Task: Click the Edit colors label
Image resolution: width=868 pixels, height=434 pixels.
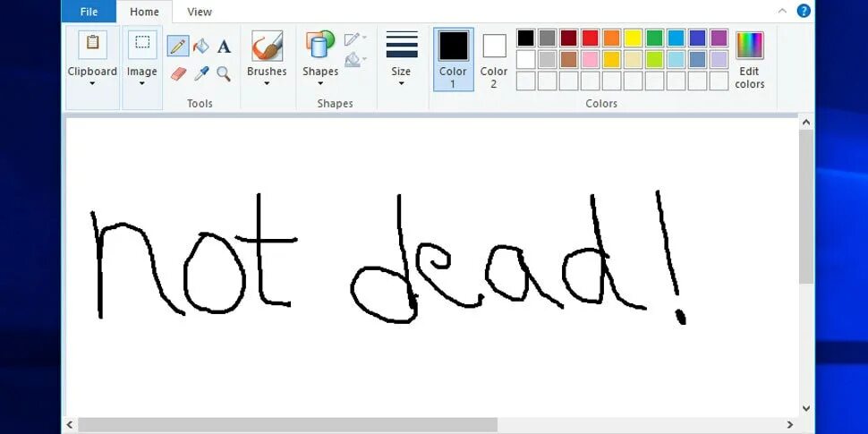Action: 750,78
